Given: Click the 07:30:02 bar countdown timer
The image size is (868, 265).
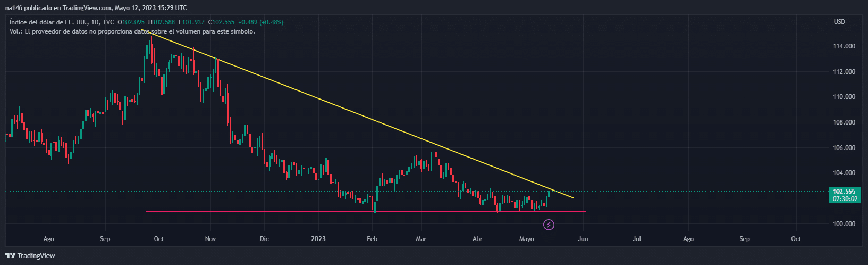Looking at the screenshot, I should click(844, 199).
